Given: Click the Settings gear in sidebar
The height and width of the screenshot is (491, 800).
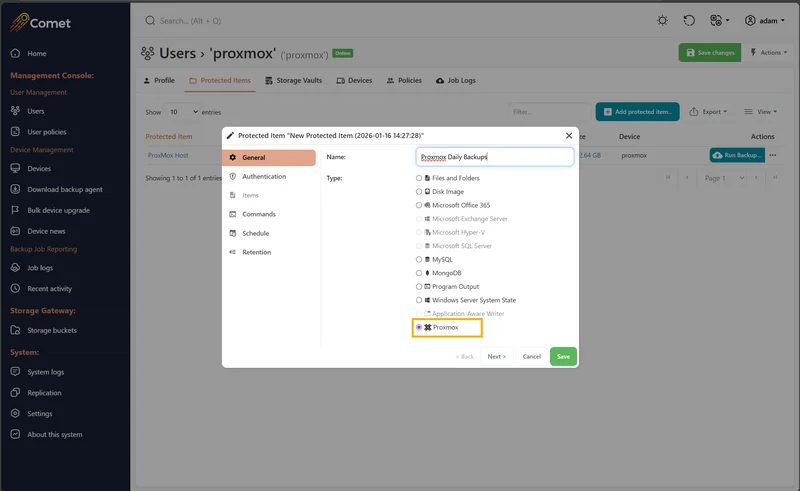Looking at the screenshot, I should pos(16,414).
